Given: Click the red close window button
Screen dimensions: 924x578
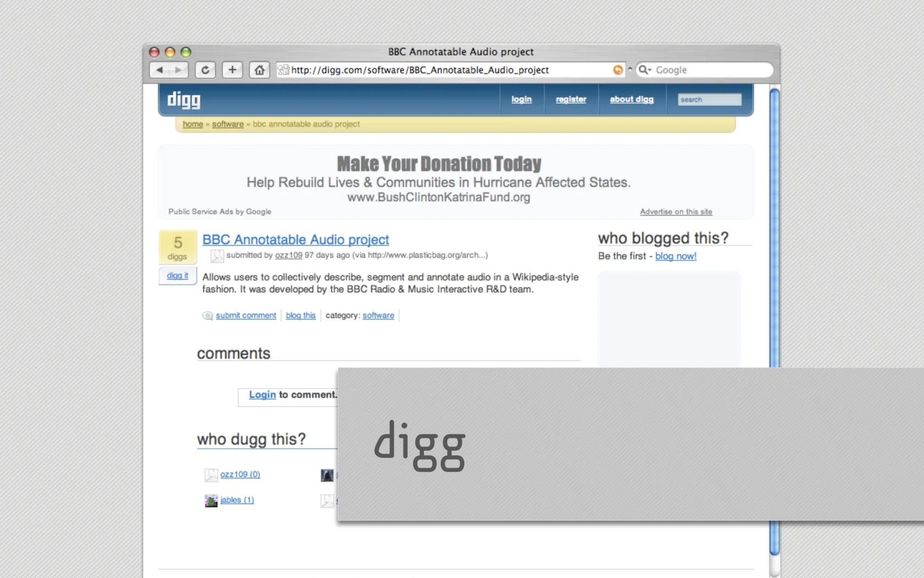Looking at the screenshot, I should [154, 52].
